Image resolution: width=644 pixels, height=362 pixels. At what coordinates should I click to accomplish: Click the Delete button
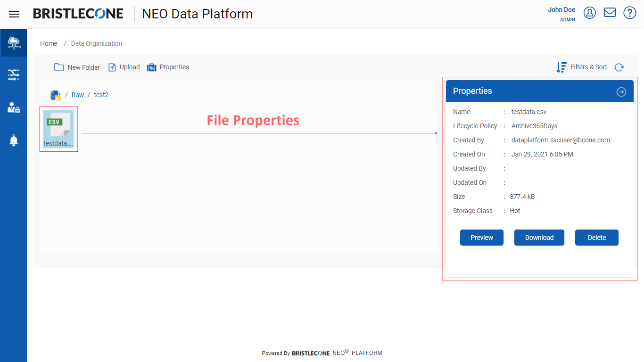pyautogui.click(x=597, y=238)
